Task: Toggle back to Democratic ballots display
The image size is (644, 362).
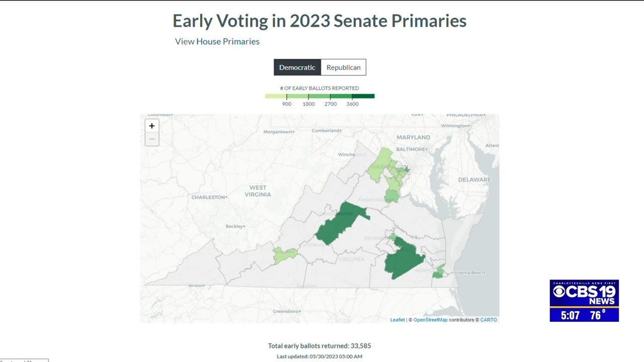Action: [297, 67]
